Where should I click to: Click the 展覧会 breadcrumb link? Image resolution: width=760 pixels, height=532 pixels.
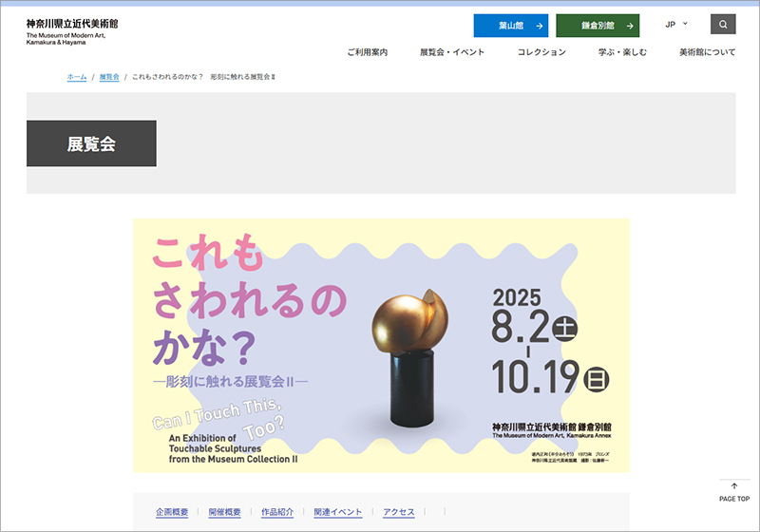(109, 76)
